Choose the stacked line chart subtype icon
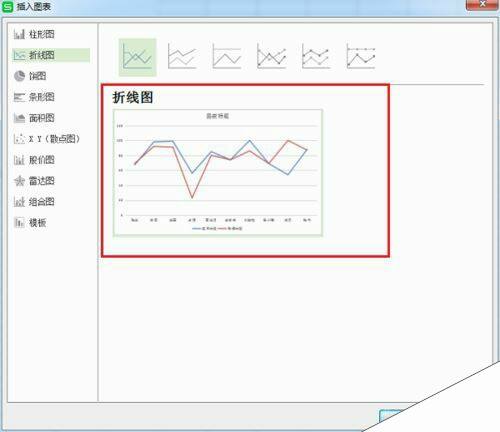Screen dimensions: 500x432 [x=182, y=57]
